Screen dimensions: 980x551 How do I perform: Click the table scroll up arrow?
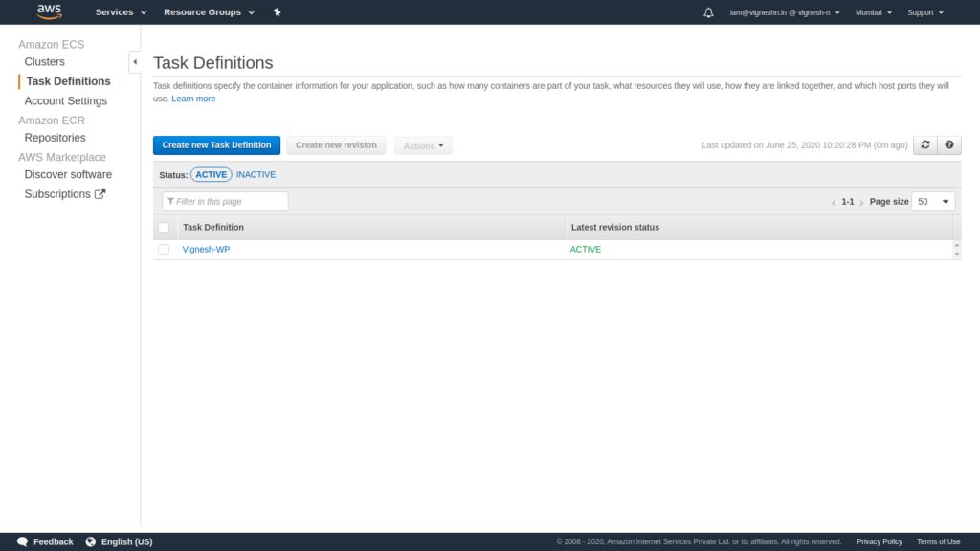(957, 245)
